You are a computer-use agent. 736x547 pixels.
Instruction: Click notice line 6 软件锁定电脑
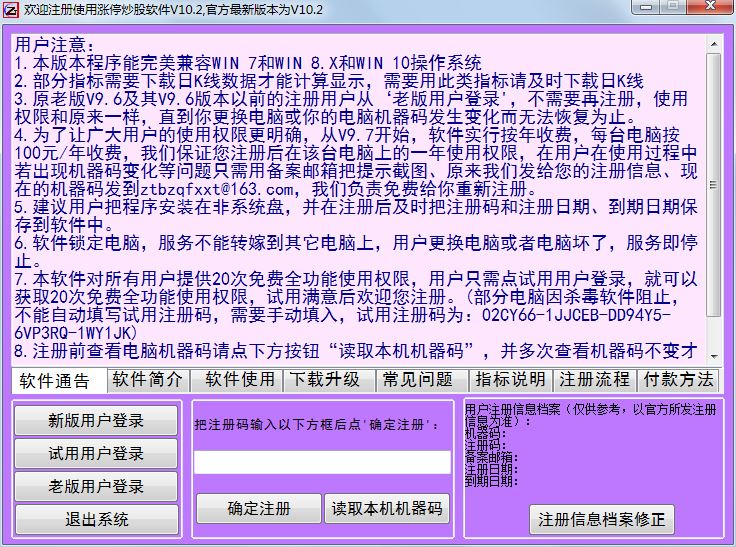[x=356, y=252]
